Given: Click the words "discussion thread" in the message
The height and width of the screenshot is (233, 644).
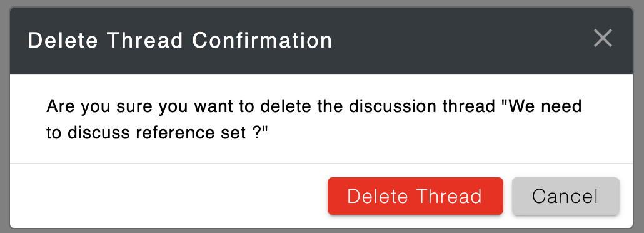Looking at the screenshot, I should point(422,106).
